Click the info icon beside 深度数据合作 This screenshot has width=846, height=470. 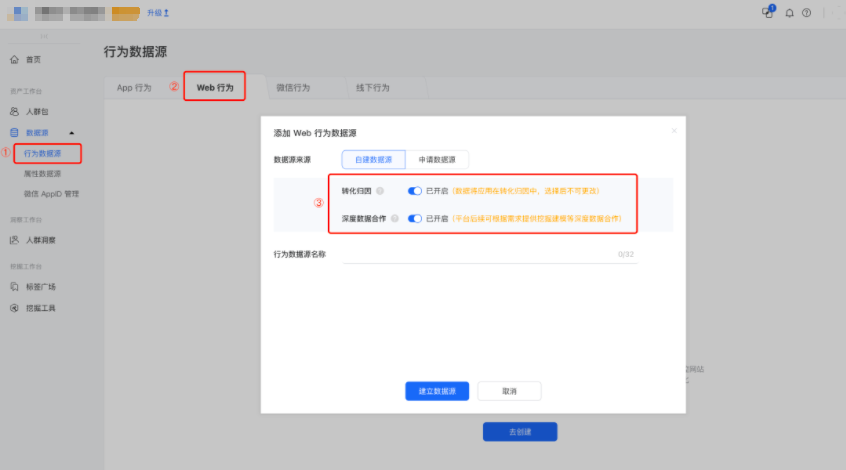tap(394, 218)
